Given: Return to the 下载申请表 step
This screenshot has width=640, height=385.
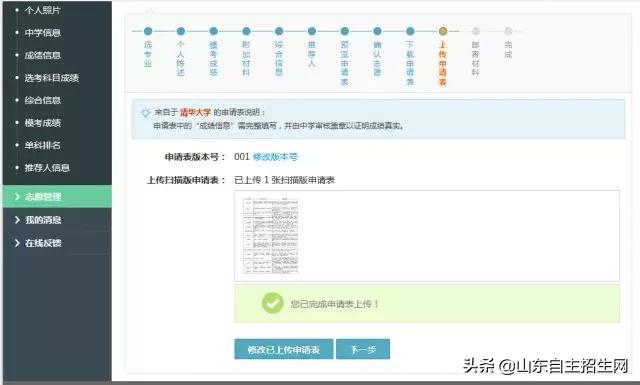Looking at the screenshot, I should (x=410, y=31).
